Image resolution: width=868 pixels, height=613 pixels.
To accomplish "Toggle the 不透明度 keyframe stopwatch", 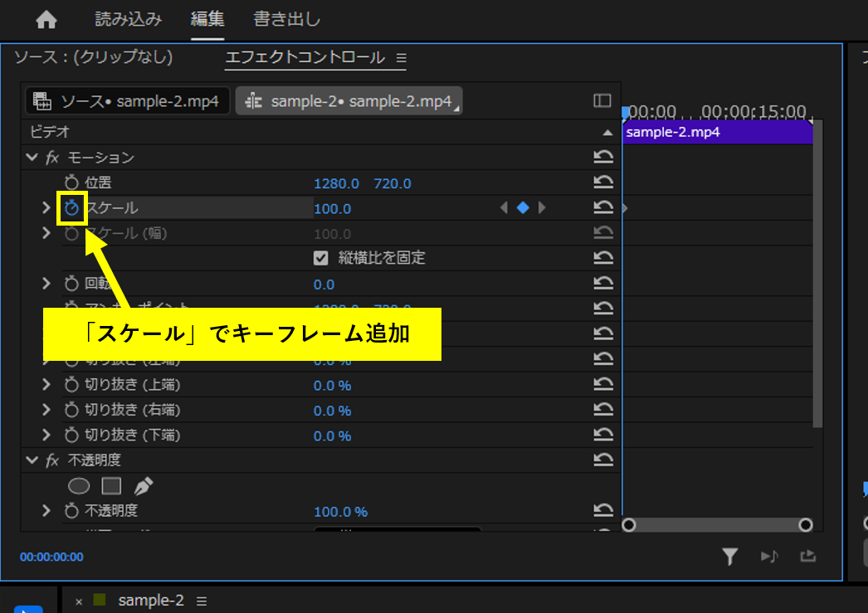I will 71,511.
